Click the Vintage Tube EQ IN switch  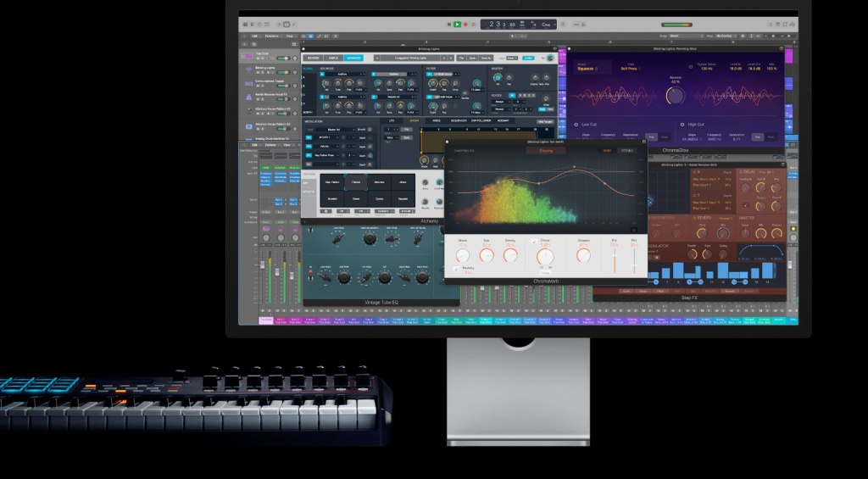(310, 279)
